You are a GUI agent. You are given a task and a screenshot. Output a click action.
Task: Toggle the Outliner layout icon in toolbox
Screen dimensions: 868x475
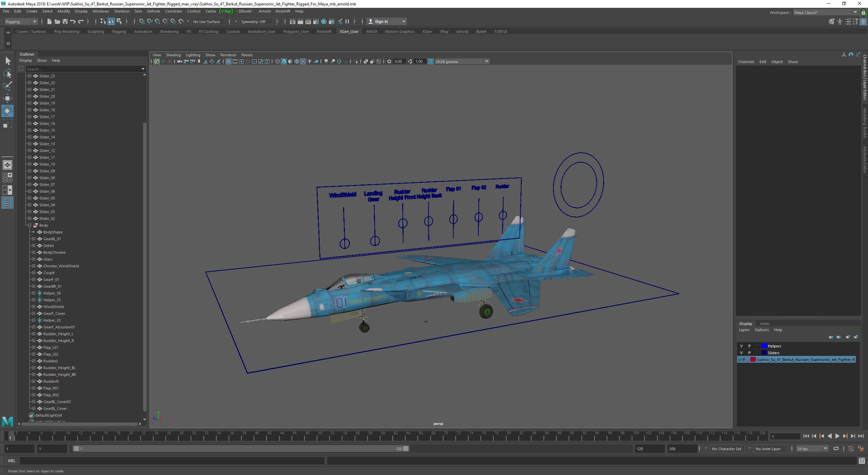[x=7, y=203]
